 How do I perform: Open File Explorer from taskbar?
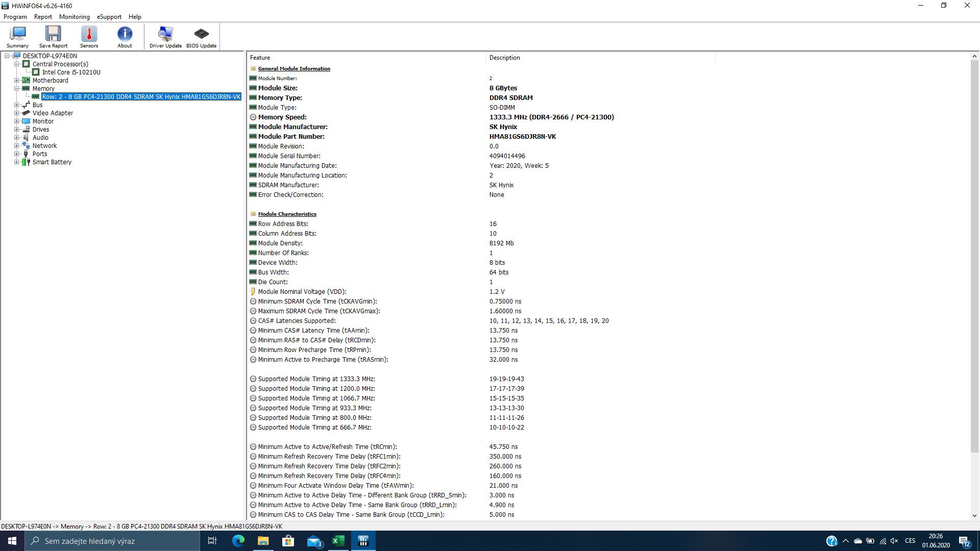coord(263,541)
